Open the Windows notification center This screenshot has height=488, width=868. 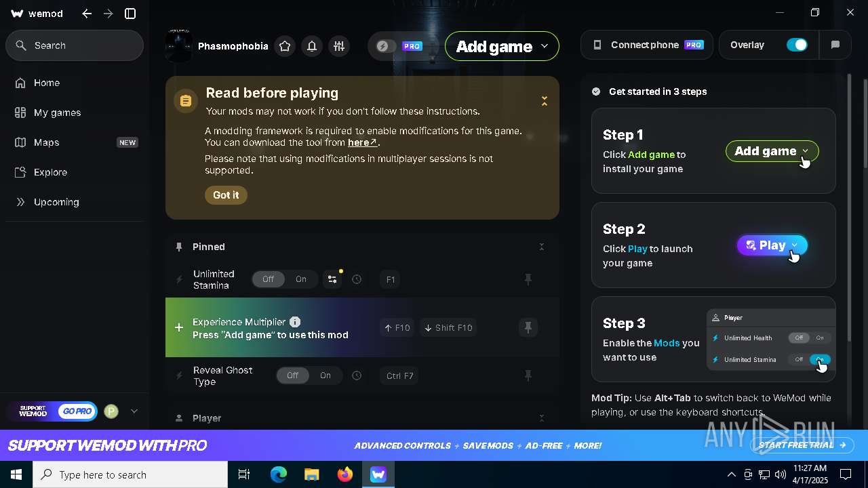846,474
